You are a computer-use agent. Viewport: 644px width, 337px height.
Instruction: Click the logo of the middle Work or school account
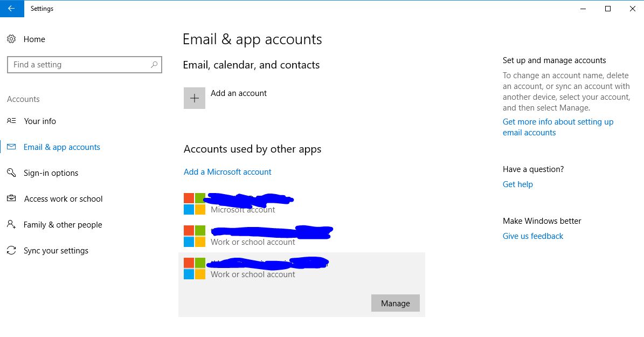coord(194,236)
